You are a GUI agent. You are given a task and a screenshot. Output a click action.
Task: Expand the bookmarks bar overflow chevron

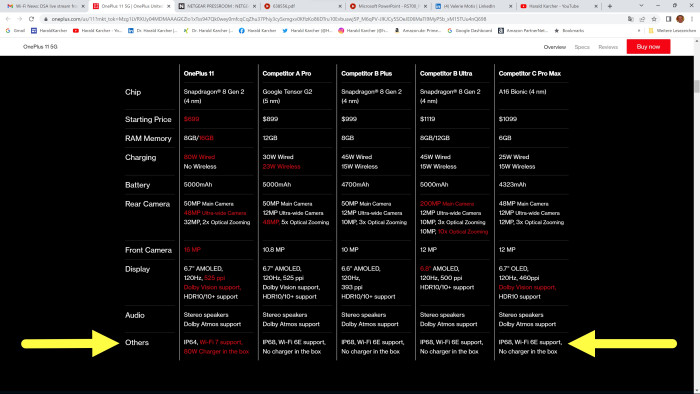point(639,30)
